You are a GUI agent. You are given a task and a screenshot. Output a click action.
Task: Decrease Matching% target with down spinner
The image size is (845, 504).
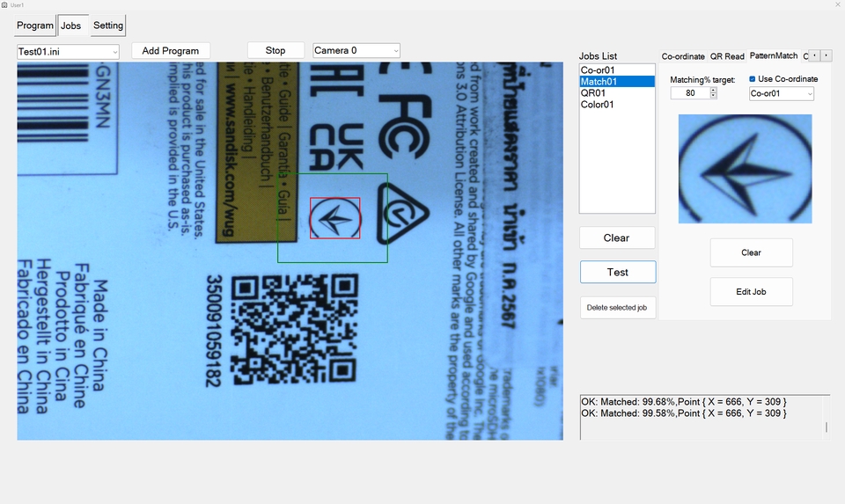pyautogui.click(x=714, y=96)
